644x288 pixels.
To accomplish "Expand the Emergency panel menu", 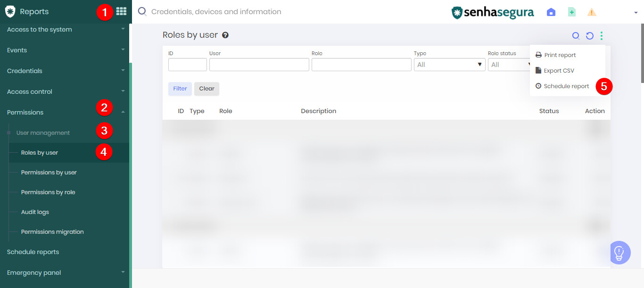I will tap(65, 272).
